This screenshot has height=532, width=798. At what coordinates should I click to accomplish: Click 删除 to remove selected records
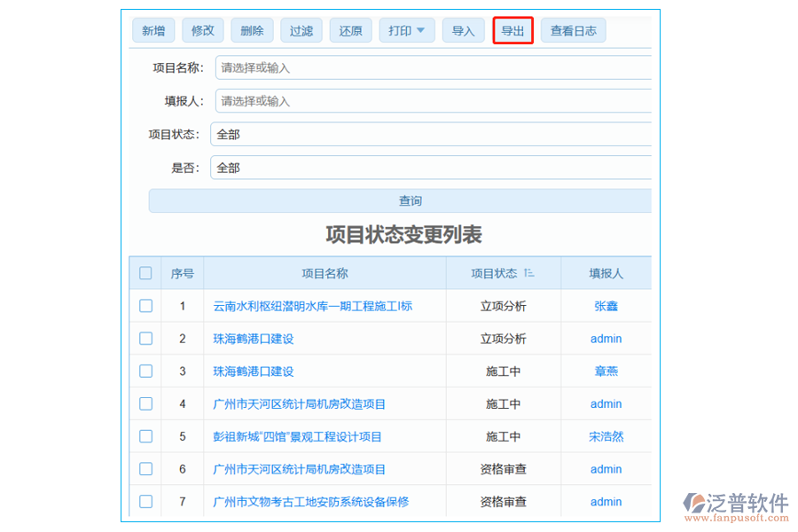coord(252,29)
